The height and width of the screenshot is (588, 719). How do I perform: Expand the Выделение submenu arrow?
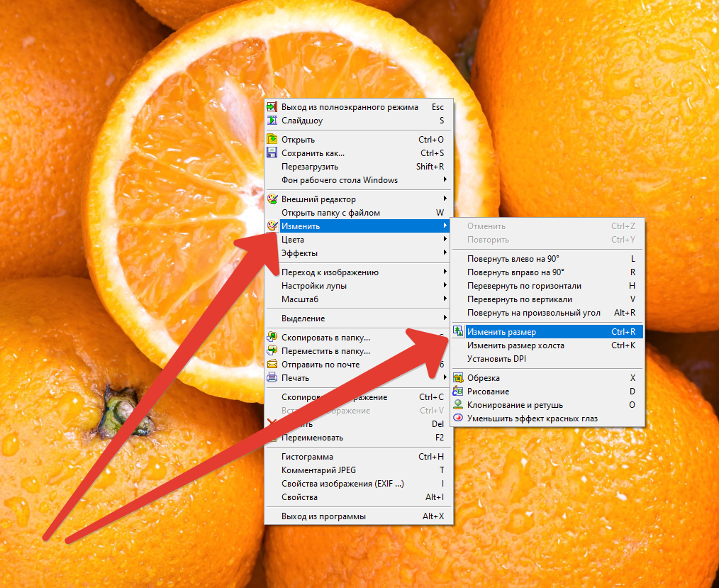coord(445,317)
